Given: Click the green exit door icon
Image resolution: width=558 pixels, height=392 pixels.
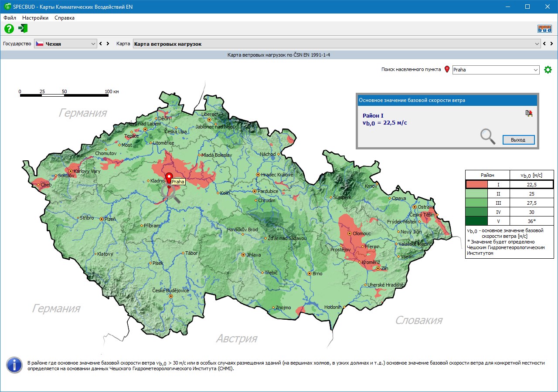Looking at the screenshot, I should 23,29.
